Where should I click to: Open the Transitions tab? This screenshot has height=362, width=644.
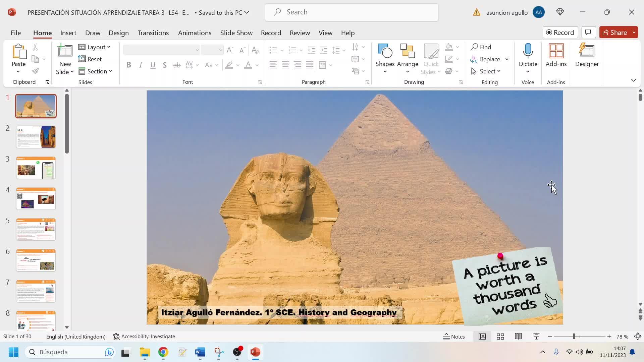tap(153, 33)
